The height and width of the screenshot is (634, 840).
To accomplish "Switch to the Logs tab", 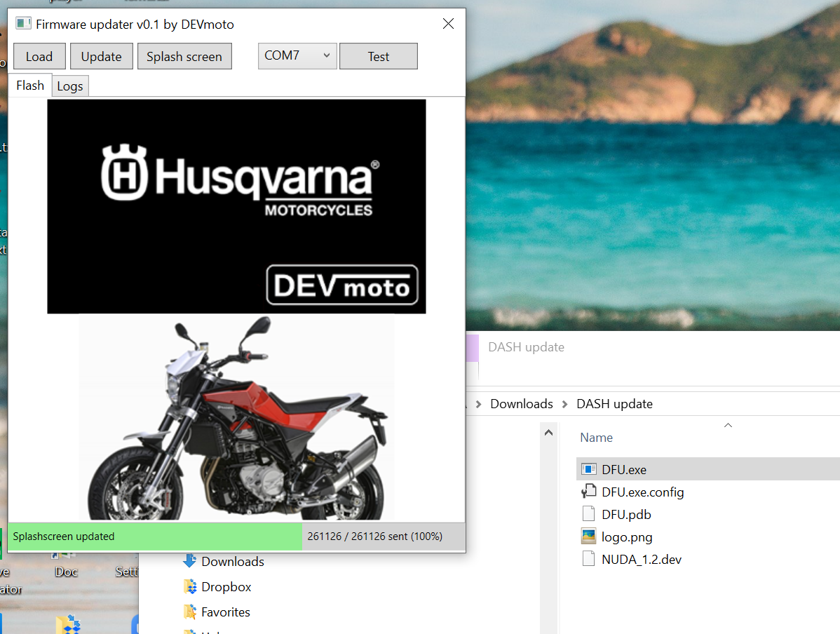I will coord(70,86).
